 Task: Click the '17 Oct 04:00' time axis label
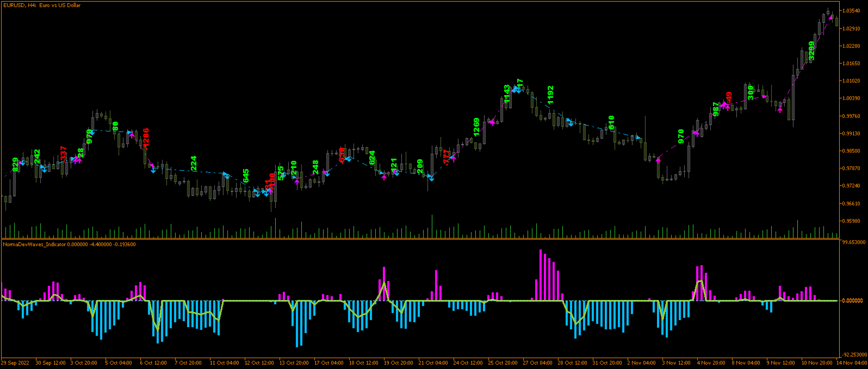[329, 362]
